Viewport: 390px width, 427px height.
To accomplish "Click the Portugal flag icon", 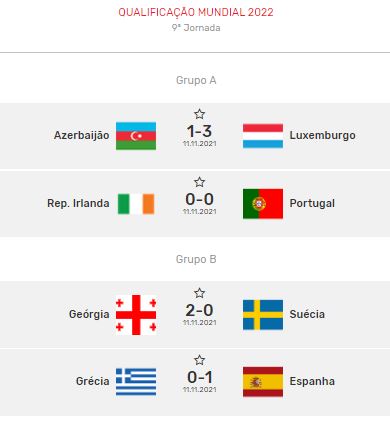I will tap(263, 204).
